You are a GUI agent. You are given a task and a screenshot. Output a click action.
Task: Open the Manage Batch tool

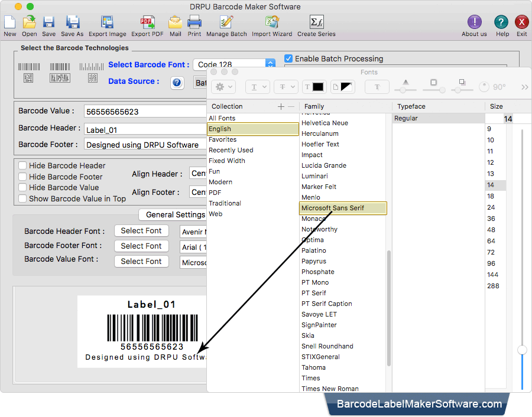[226, 22]
